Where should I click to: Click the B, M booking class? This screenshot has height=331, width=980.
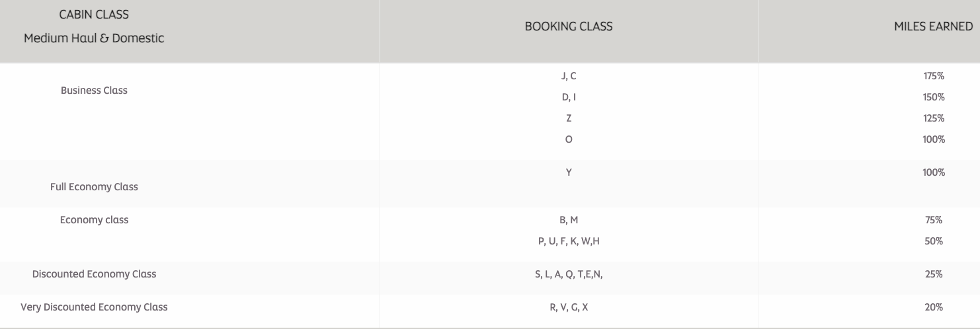(x=569, y=220)
